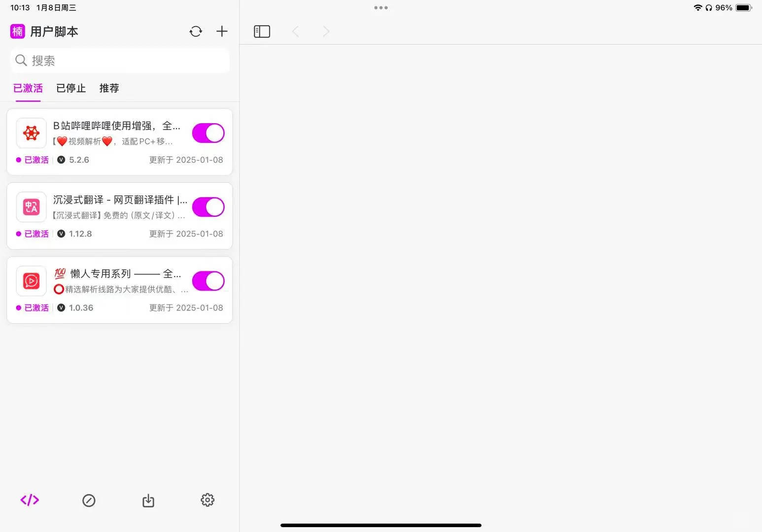Click inside the 搜索 search field
This screenshot has width=762, height=532.
pos(119,60)
